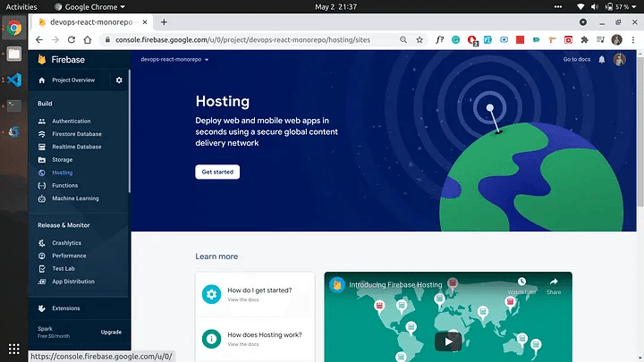
Task: Open a new browser tab
Action: pyautogui.click(x=164, y=22)
